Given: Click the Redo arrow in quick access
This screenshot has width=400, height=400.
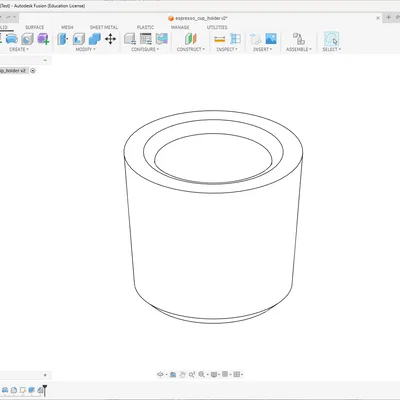Looking at the screenshot, I should [x=9, y=17].
